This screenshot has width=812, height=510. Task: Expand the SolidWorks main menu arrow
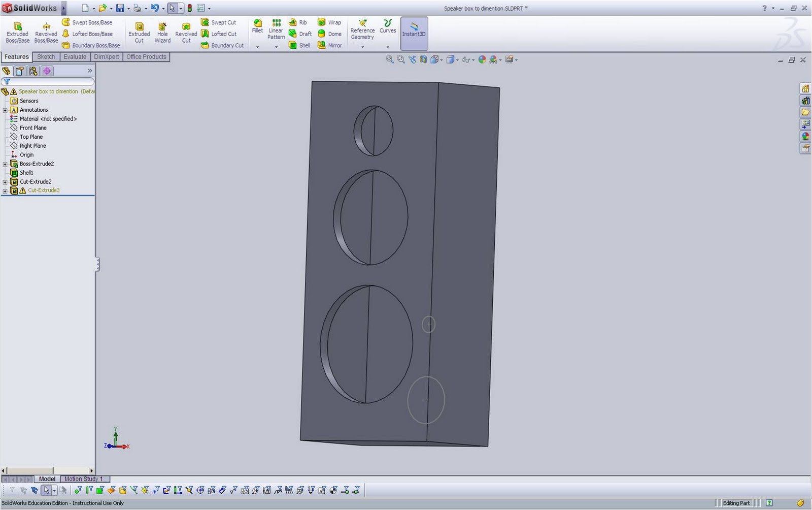tap(63, 8)
